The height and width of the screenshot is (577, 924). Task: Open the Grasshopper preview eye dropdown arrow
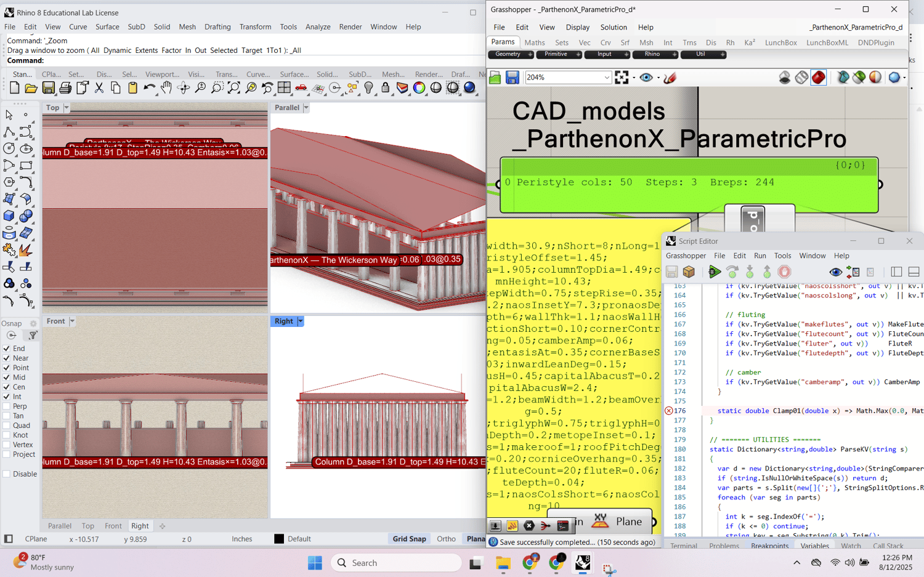click(658, 78)
